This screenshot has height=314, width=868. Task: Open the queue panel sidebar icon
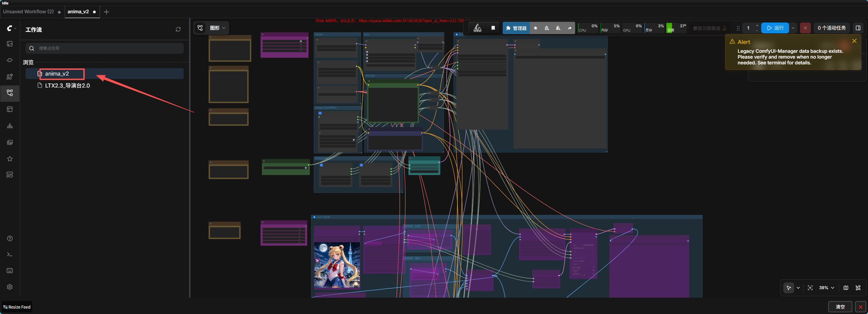click(10, 175)
